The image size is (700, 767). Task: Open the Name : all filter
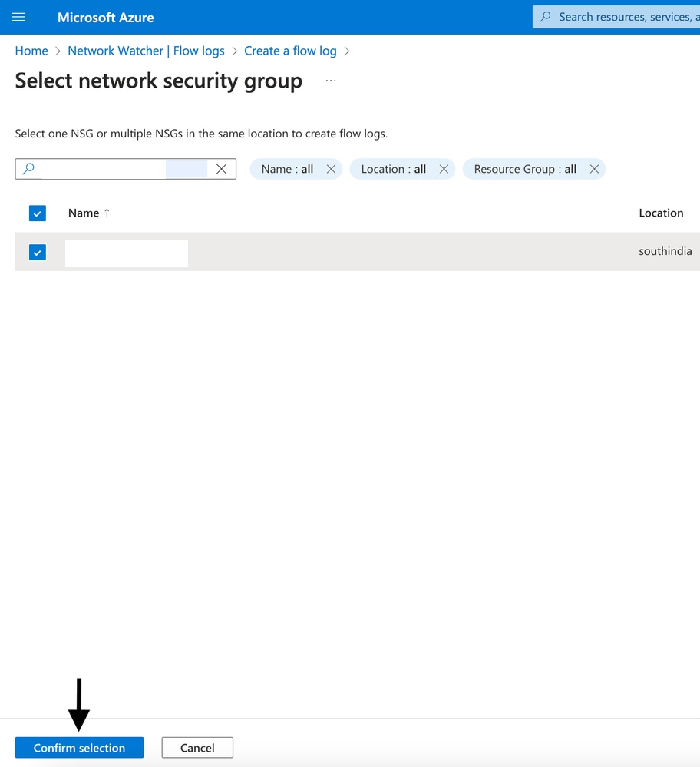tap(287, 169)
